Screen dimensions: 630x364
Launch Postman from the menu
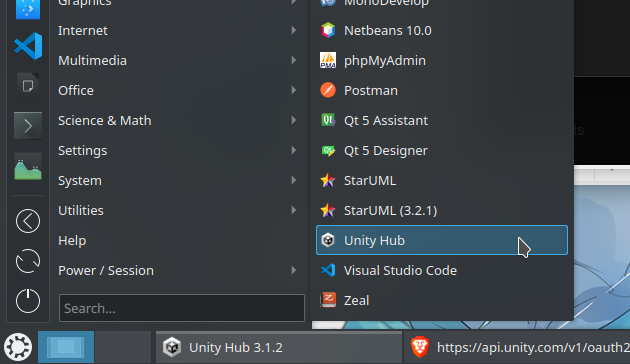442,90
